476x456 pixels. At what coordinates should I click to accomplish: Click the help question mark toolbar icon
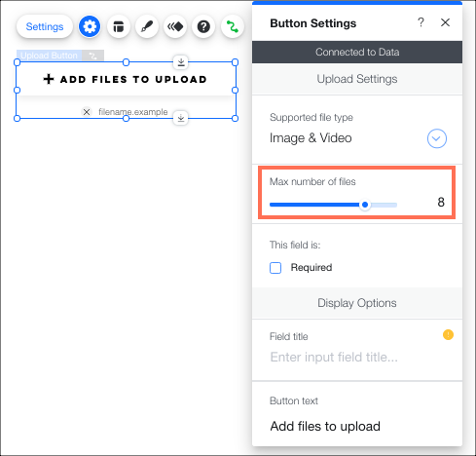[203, 26]
